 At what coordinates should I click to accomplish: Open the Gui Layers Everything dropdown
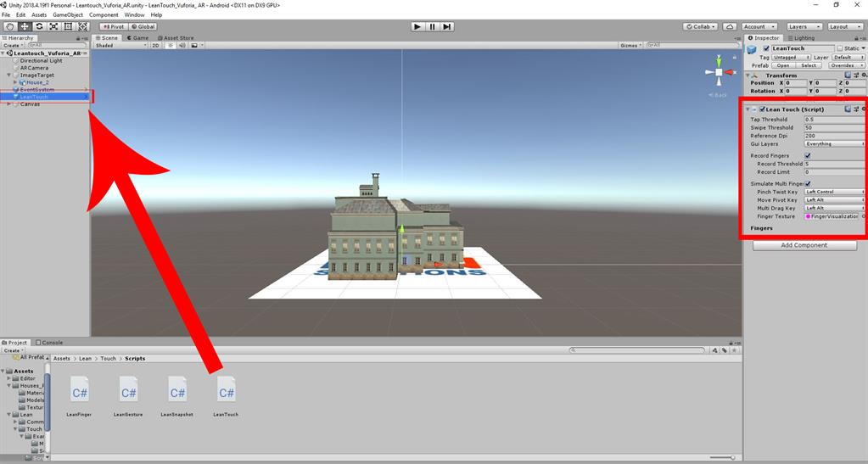(x=834, y=143)
